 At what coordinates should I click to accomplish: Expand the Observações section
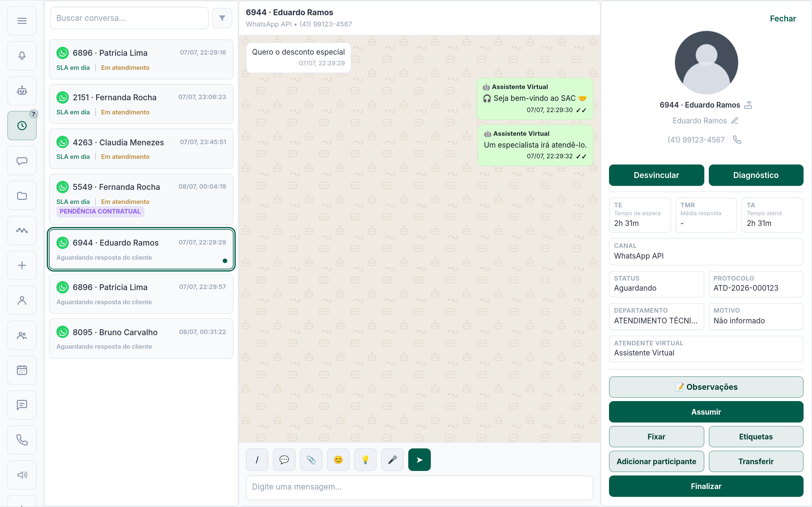[x=706, y=387]
